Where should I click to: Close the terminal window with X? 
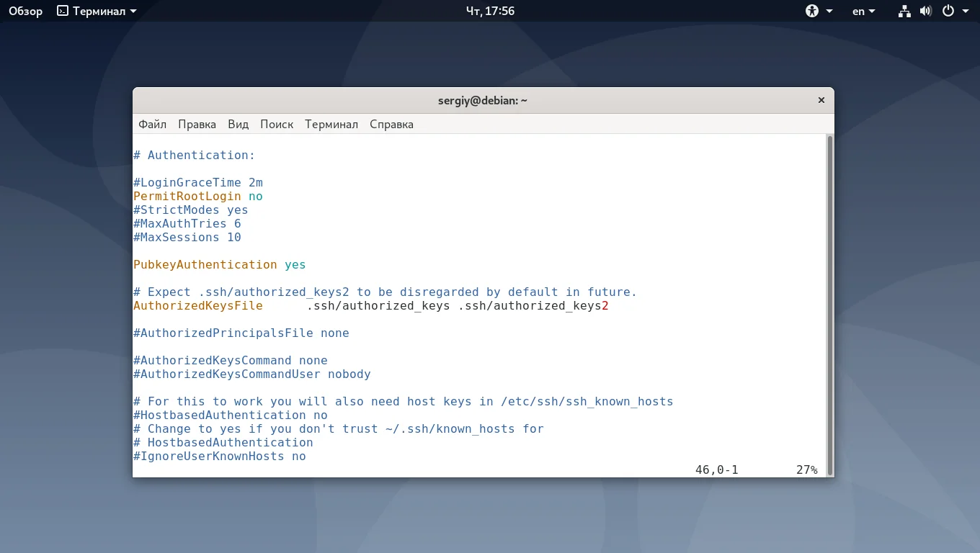(x=821, y=101)
